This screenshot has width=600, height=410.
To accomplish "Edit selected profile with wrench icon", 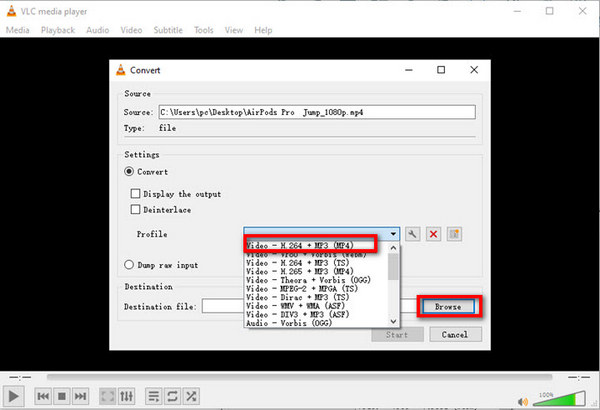I will (x=412, y=234).
